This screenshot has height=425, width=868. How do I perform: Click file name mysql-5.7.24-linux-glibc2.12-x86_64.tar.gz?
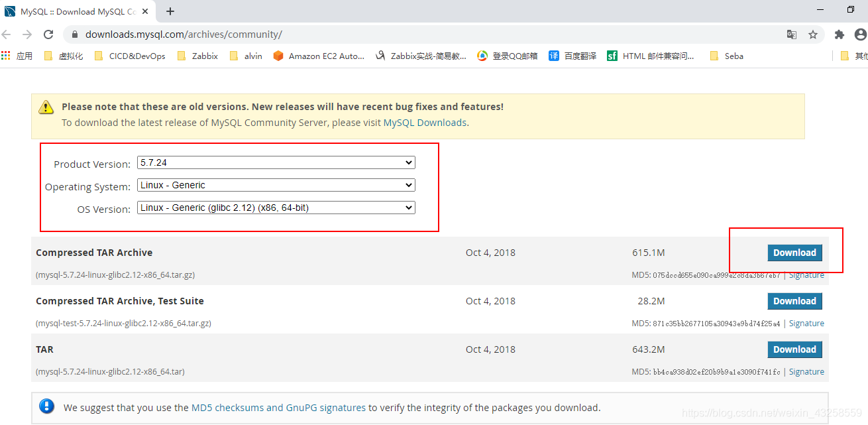[115, 274]
